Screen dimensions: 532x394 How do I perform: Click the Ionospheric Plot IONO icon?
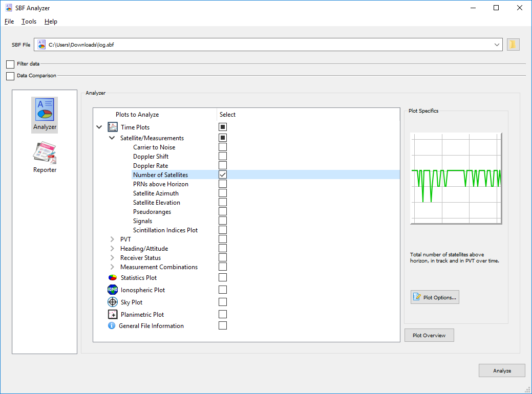pos(113,290)
